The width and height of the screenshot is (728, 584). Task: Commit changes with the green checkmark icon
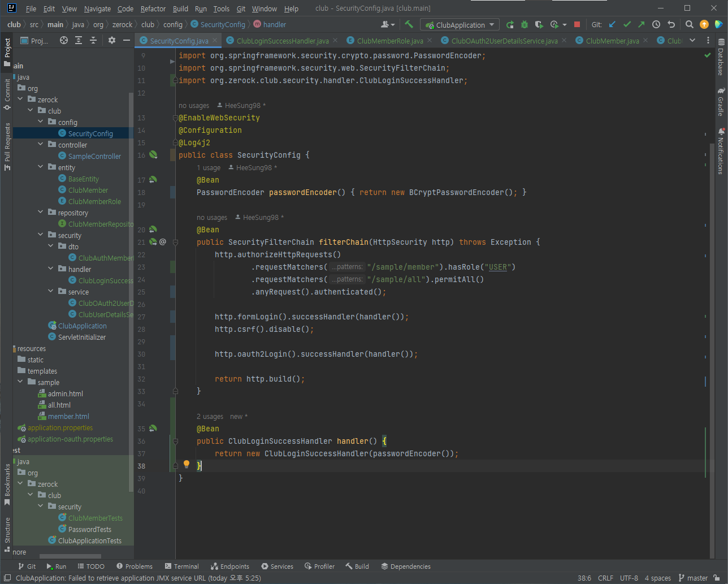pos(627,24)
